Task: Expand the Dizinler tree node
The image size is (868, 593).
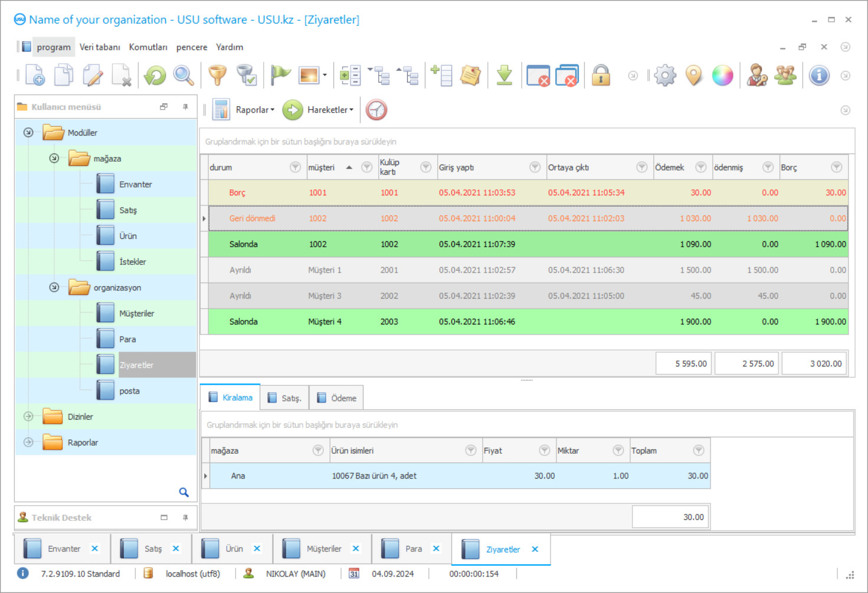Action: [28, 417]
